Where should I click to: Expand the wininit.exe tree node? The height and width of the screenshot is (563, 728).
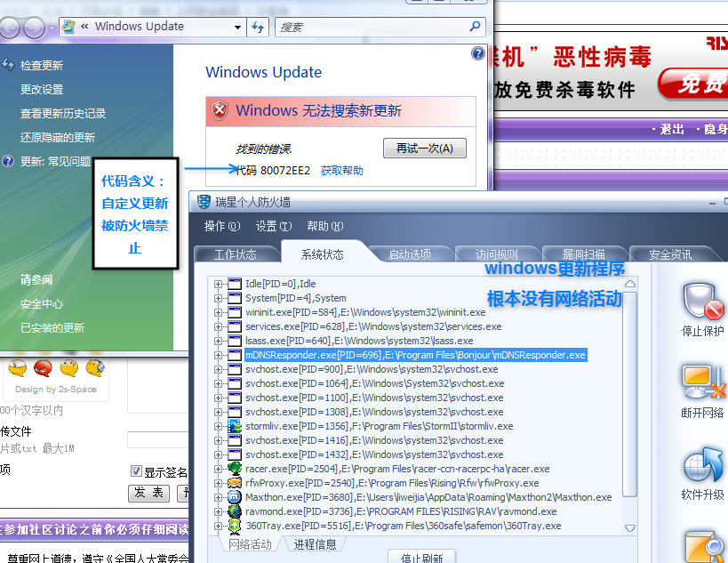(x=218, y=312)
